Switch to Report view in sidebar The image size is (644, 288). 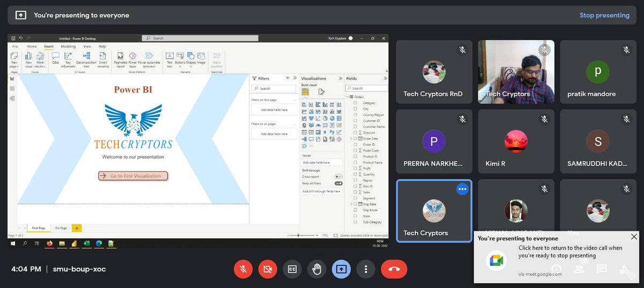(x=12, y=79)
